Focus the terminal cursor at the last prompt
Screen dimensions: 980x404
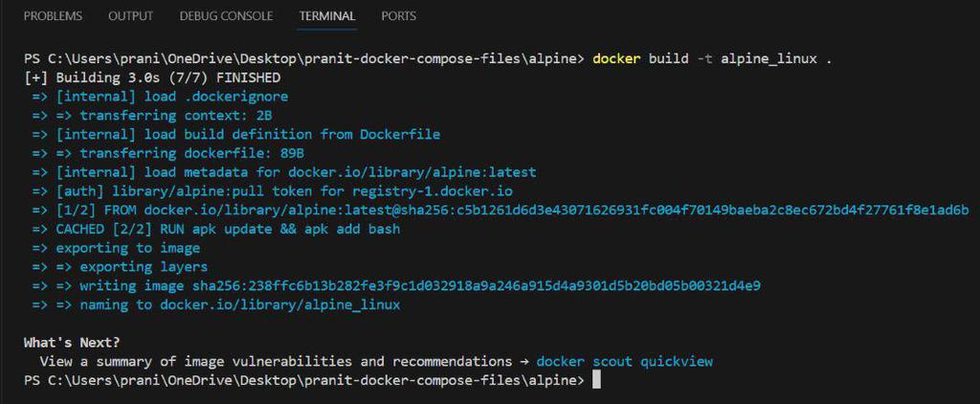596,381
